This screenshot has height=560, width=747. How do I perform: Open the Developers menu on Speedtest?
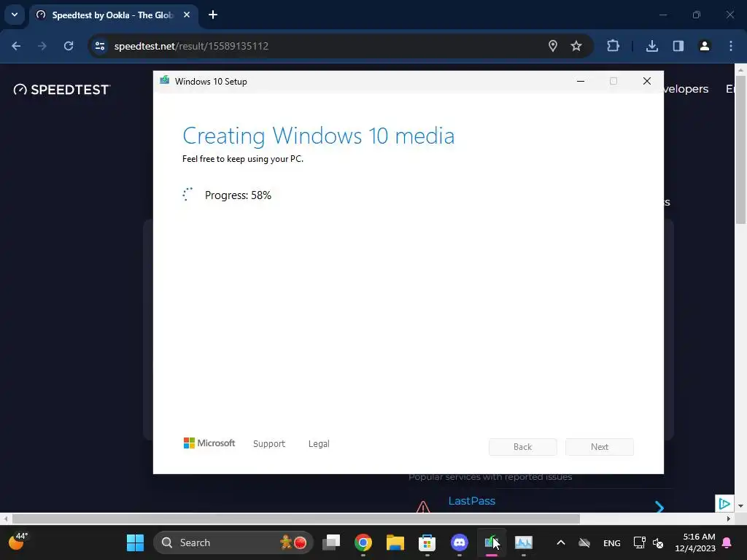point(686,89)
